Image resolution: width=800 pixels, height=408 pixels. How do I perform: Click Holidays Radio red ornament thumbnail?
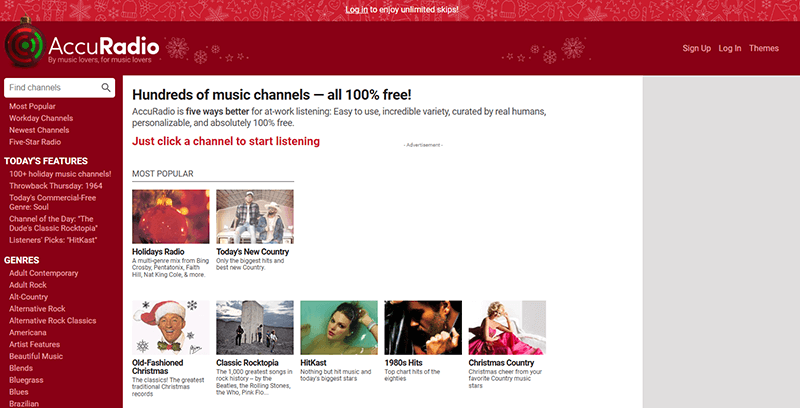(x=170, y=217)
